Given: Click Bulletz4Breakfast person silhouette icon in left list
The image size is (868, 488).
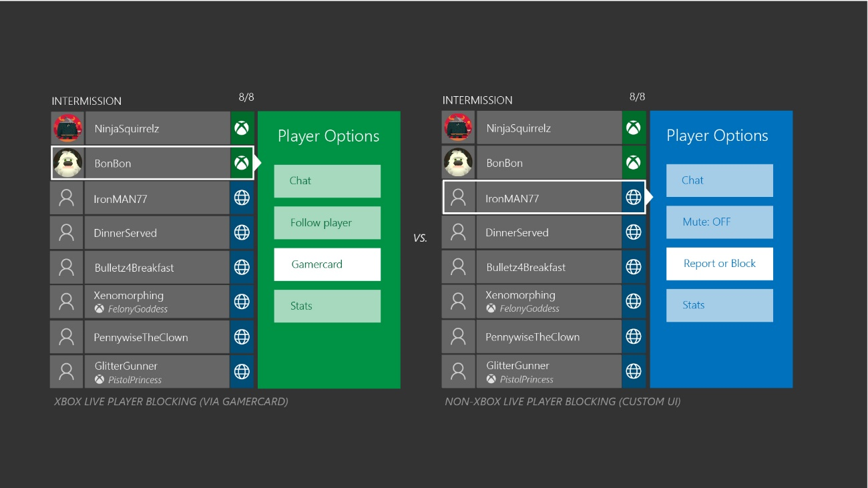Looking at the screenshot, I should [66, 267].
